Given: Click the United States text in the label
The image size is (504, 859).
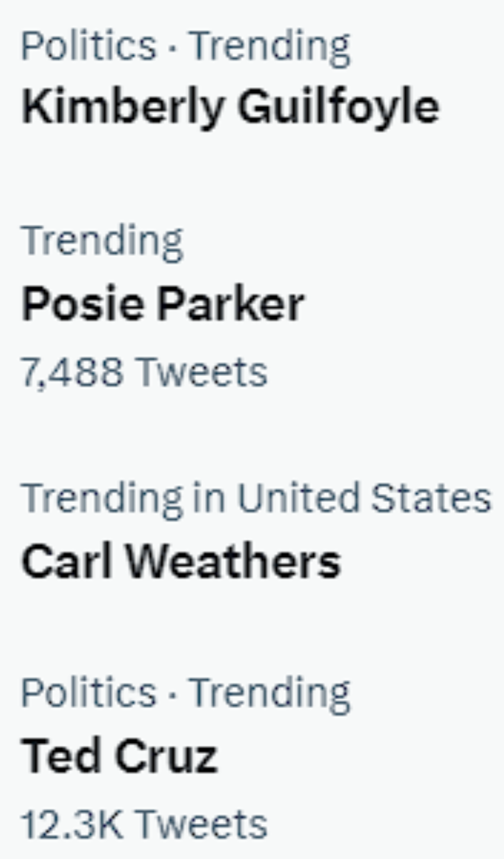Looking at the screenshot, I should 364,498.
